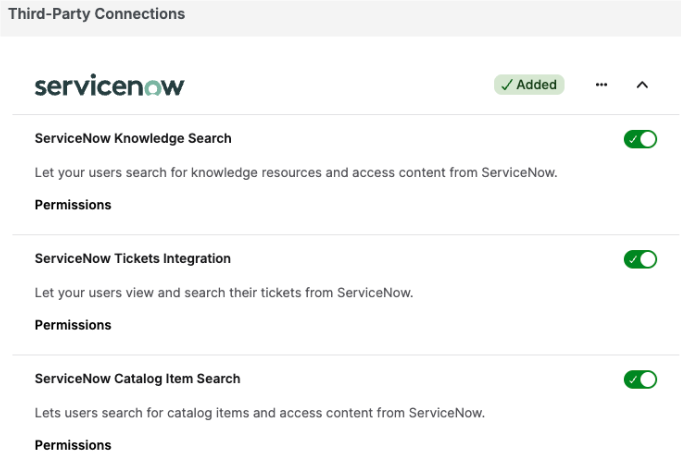This screenshot has width=681, height=462.
Task: Expand Permissions under Tickets Integration
Action: tap(73, 325)
